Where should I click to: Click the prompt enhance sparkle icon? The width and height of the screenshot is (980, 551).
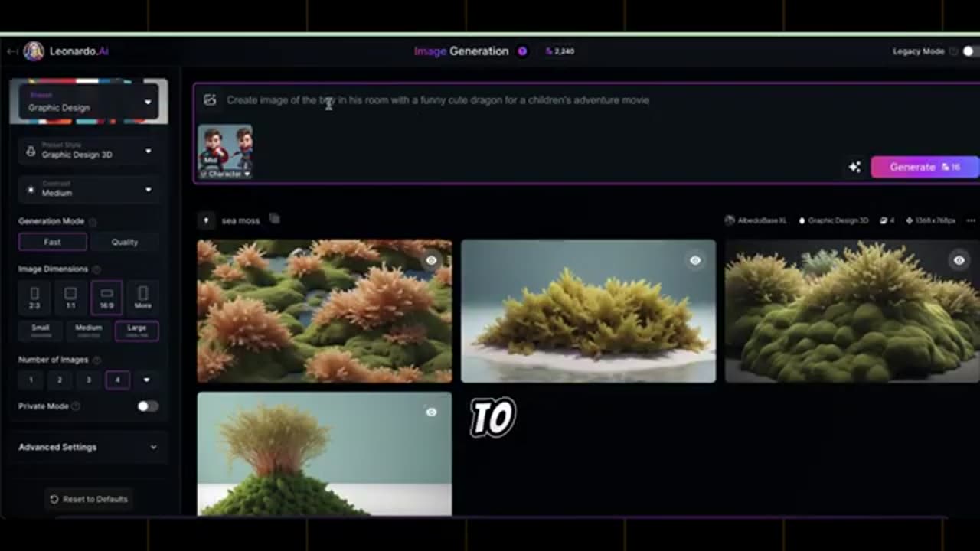(854, 167)
